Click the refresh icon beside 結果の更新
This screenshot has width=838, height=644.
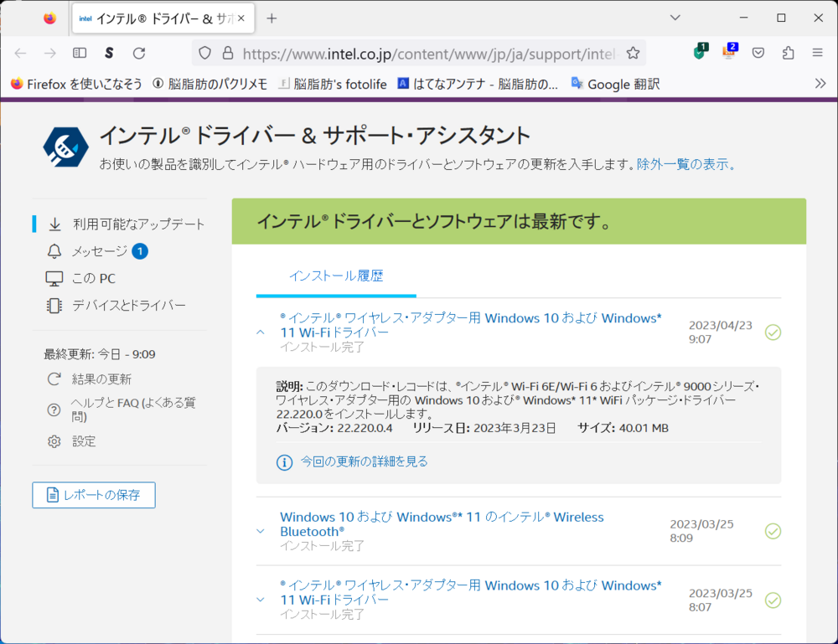(x=54, y=379)
